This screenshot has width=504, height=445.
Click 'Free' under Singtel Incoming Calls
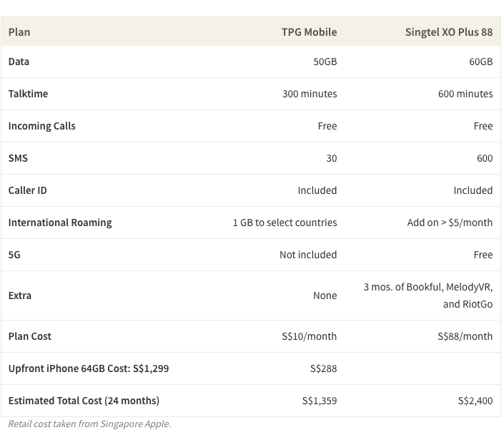click(483, 126)
